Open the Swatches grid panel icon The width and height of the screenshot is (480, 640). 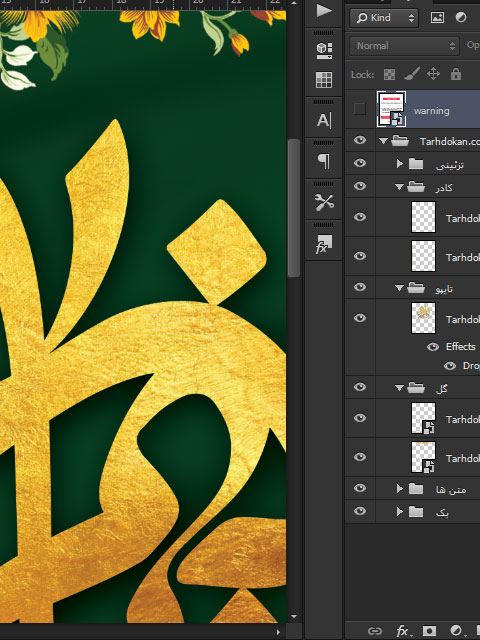[x=324, y=80]
